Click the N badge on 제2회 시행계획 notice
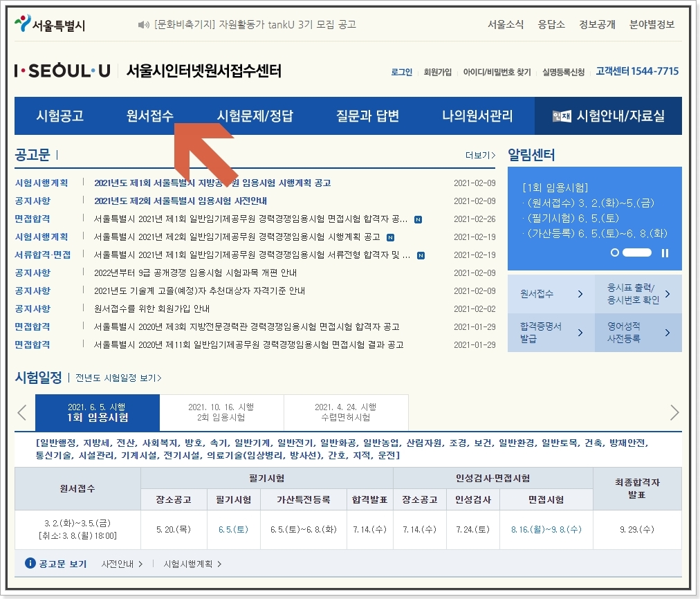Screen dimensions: 700x599 390,237
